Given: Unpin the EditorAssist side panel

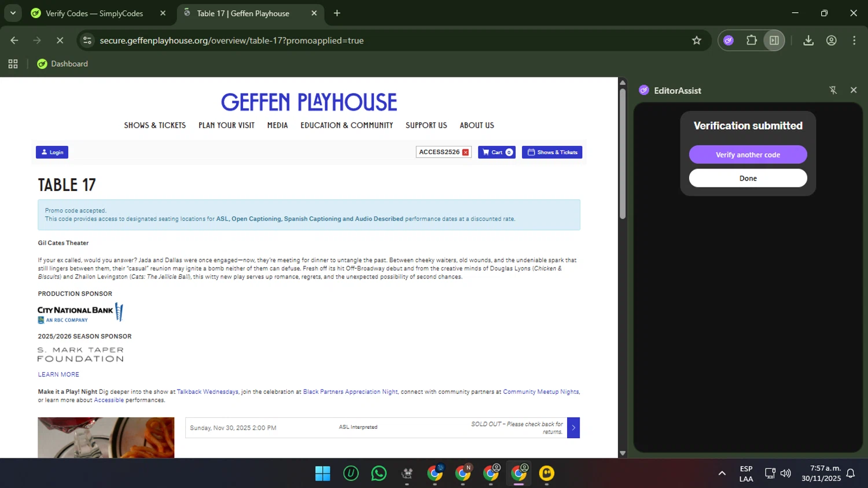Looking at the screenshot, I should pos(833,90).
